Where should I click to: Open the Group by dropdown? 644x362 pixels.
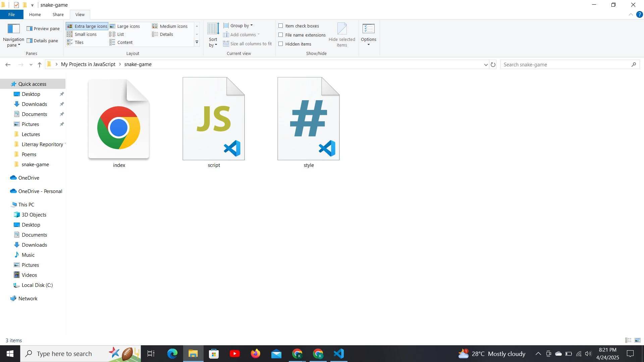tap(238, 25)
